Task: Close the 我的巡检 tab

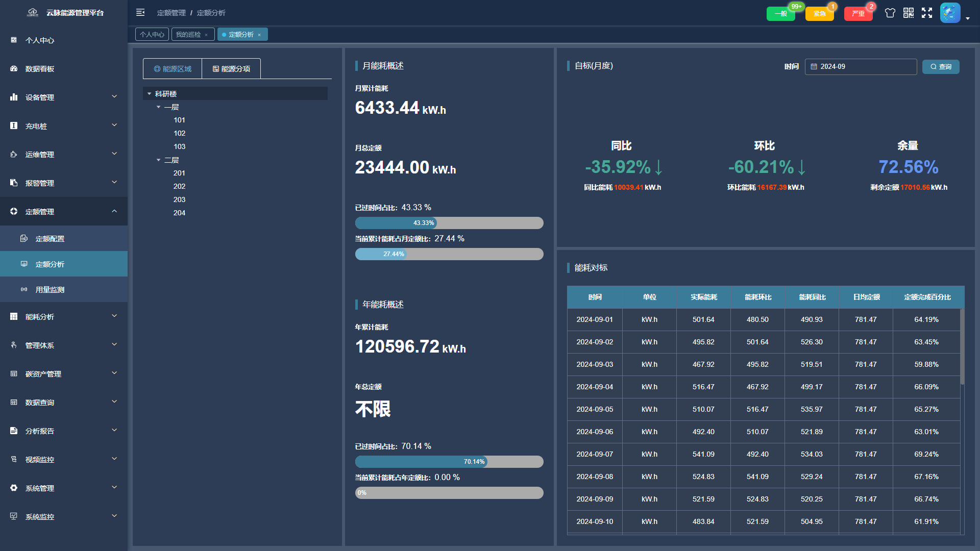Action: [x=206, y=35]
